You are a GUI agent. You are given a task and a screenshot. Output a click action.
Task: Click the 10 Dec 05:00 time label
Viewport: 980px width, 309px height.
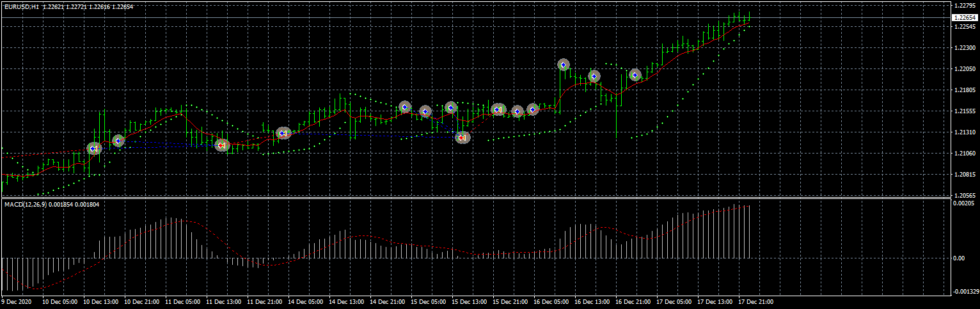tap(59, 301)
